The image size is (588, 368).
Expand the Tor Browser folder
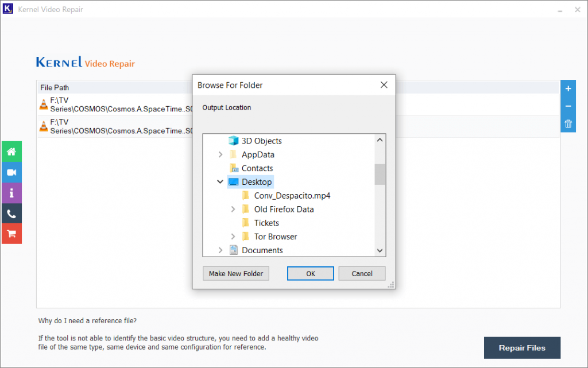[x=233, y=237]
